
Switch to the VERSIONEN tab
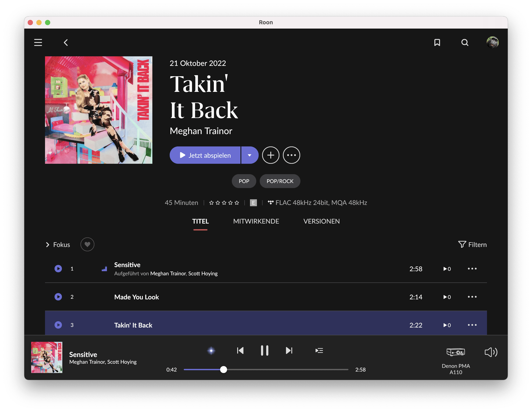[x=321, y=221]
